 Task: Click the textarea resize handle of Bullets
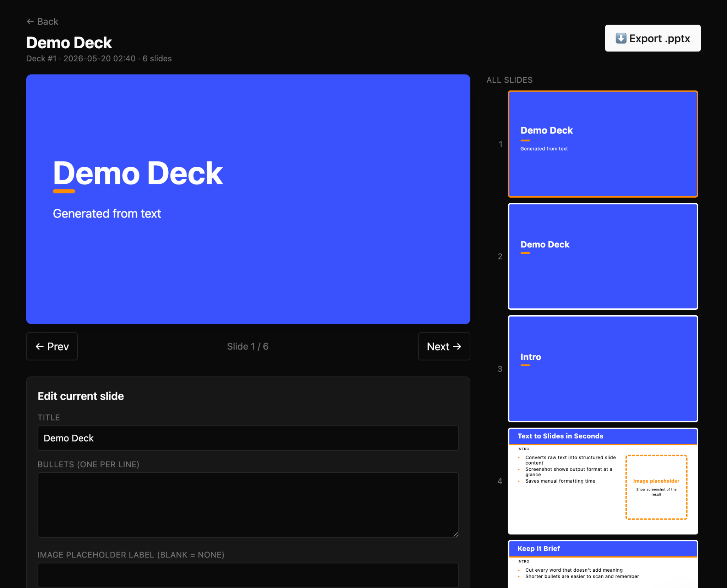tap(455, 534)
